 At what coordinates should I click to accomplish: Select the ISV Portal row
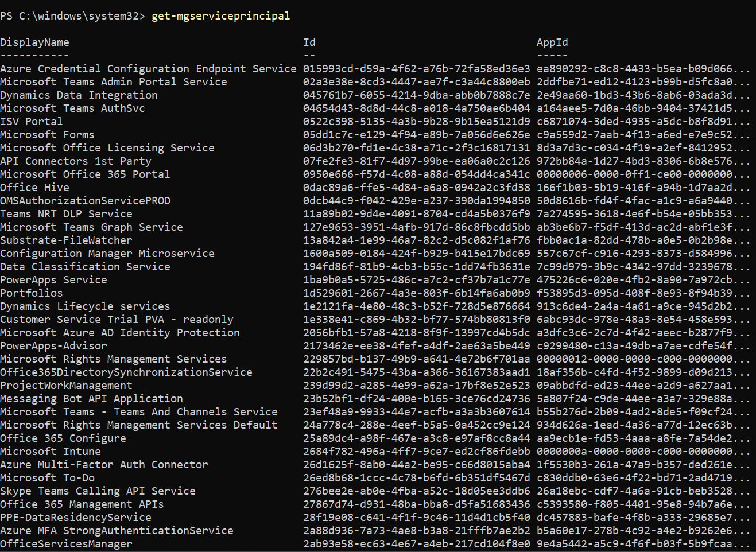(x=32, y=121)
